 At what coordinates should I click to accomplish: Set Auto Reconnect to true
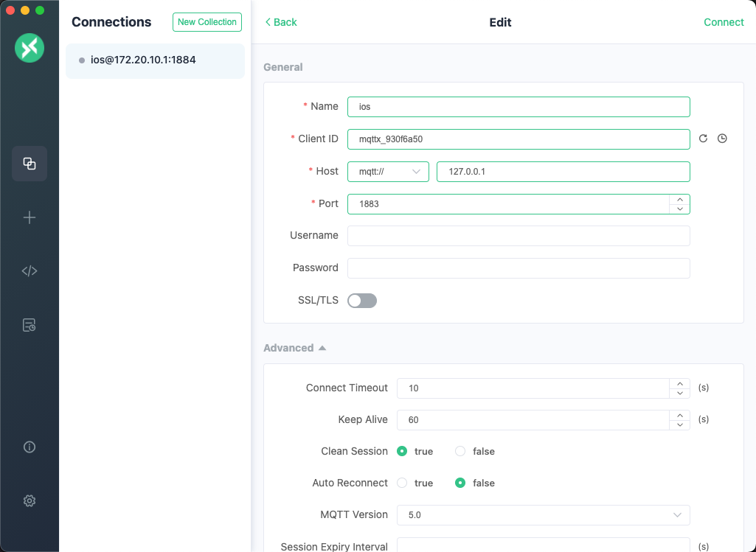(x=402, y=483)
